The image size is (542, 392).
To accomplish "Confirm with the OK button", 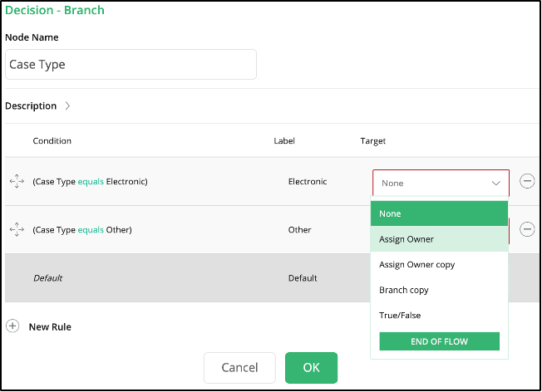I will coord(311,368).
